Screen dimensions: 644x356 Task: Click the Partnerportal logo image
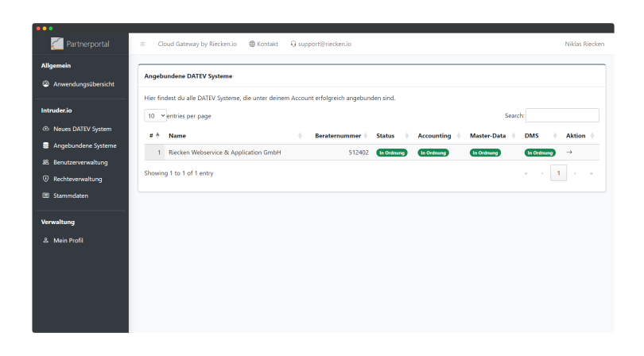[58, 44]
